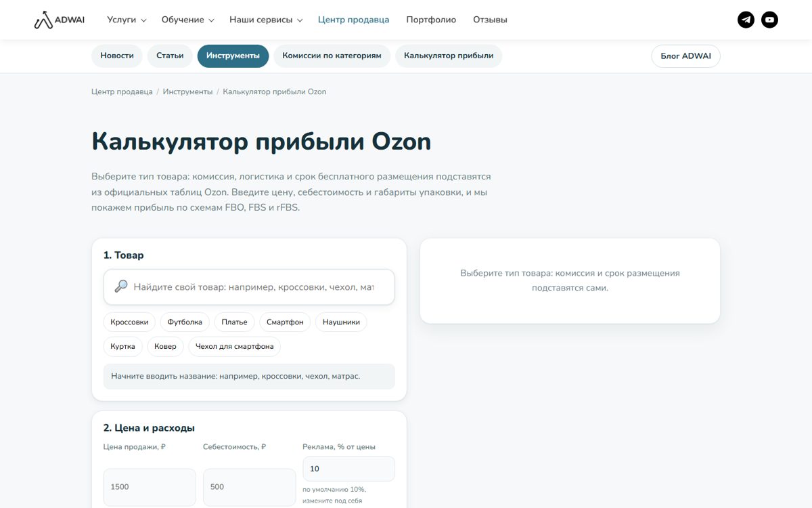
Task: Click the magnifier icon in product search
Action: [x=121, y=287]
